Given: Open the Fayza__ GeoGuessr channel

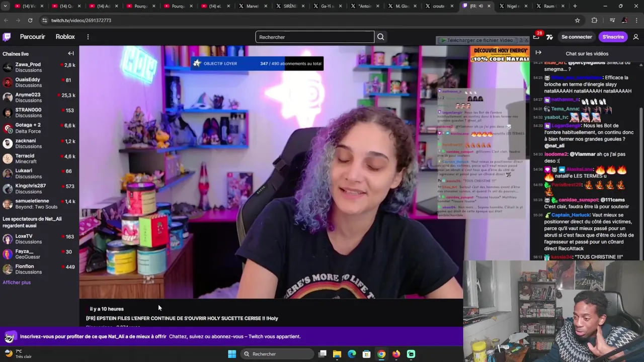Looking at the screenshot, I should (39, 254).
